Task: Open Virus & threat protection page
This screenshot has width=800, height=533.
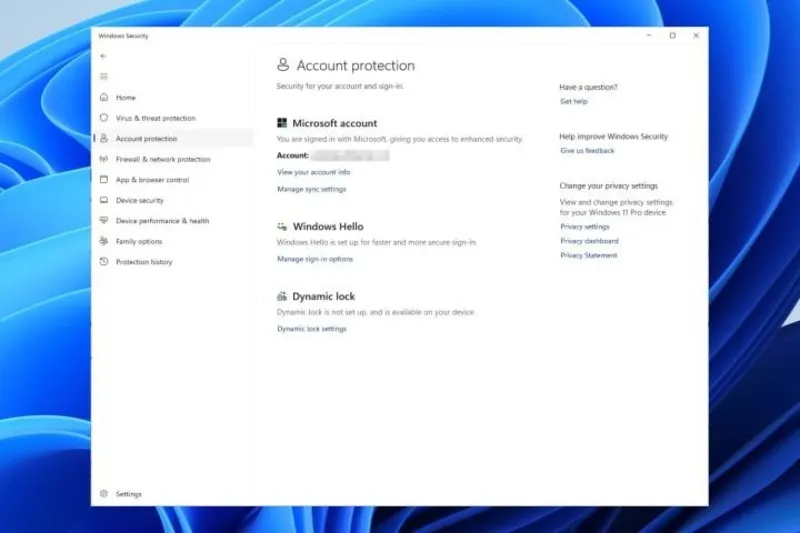Action: pos(156,118)
